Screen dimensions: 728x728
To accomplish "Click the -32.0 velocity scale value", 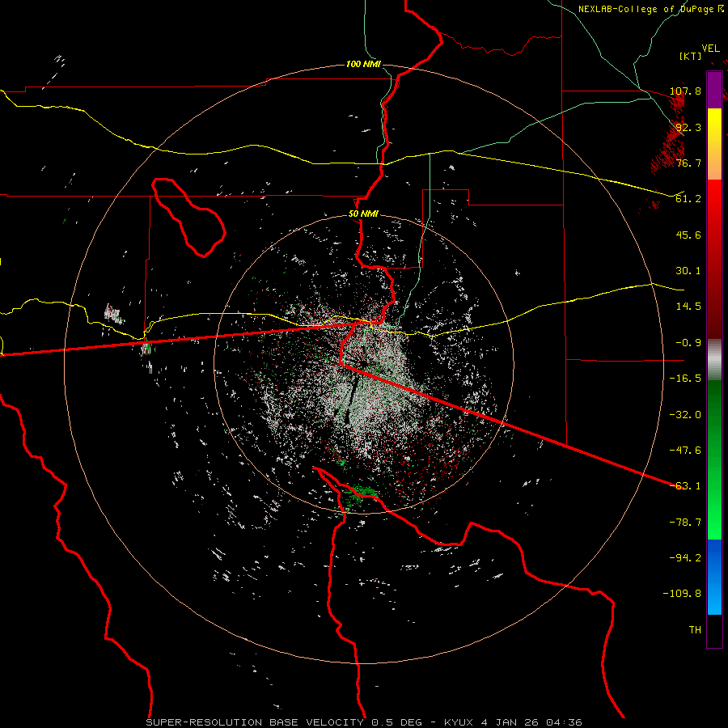I will coord(685,415).
